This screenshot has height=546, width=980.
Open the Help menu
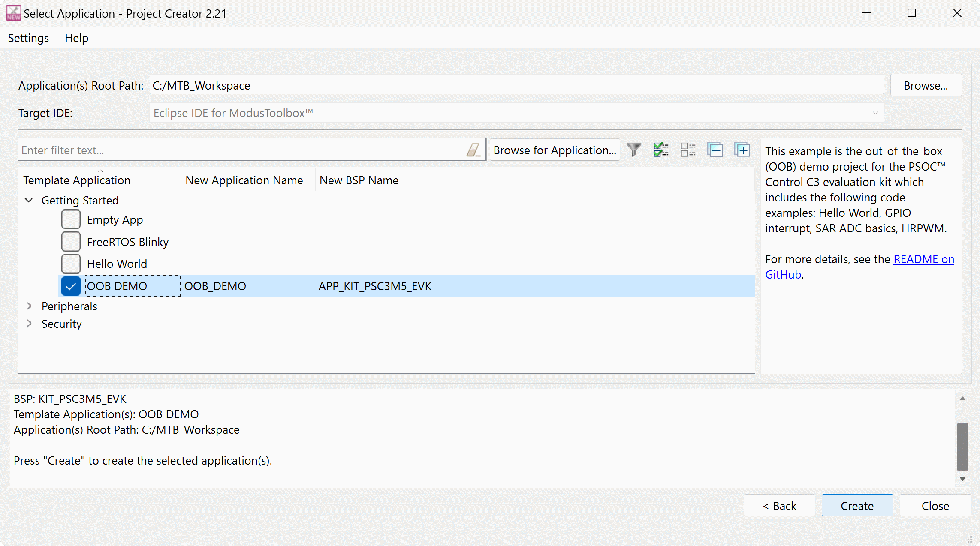[76, 38]
